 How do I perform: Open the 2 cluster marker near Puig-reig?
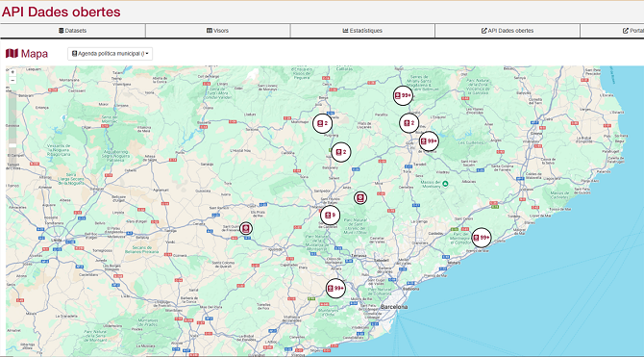(322, 123)
